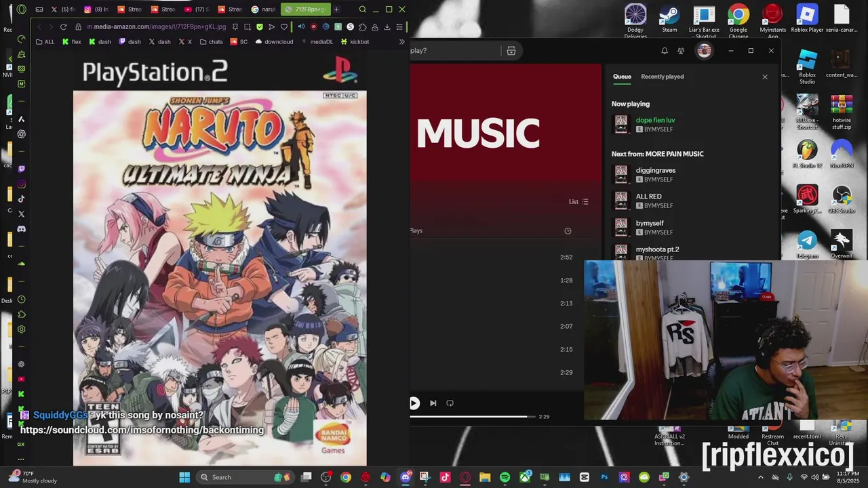
Task: Click the Naruto Ultimate Ninja cover image
Action: tap(220, 258)
